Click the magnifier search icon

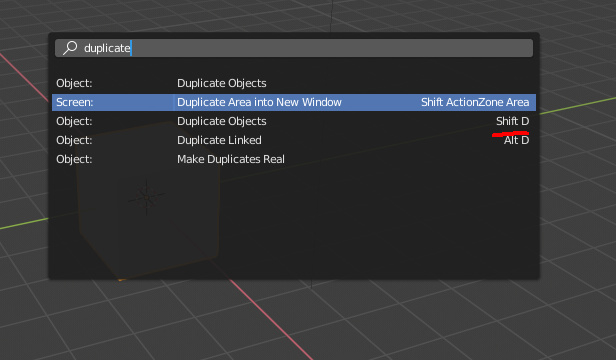70,48
